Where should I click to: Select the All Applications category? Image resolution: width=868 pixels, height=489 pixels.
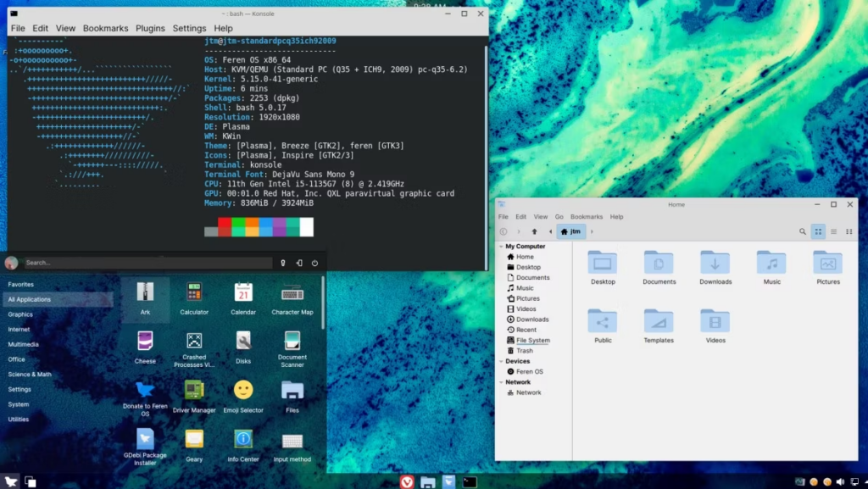click(58, 299)
